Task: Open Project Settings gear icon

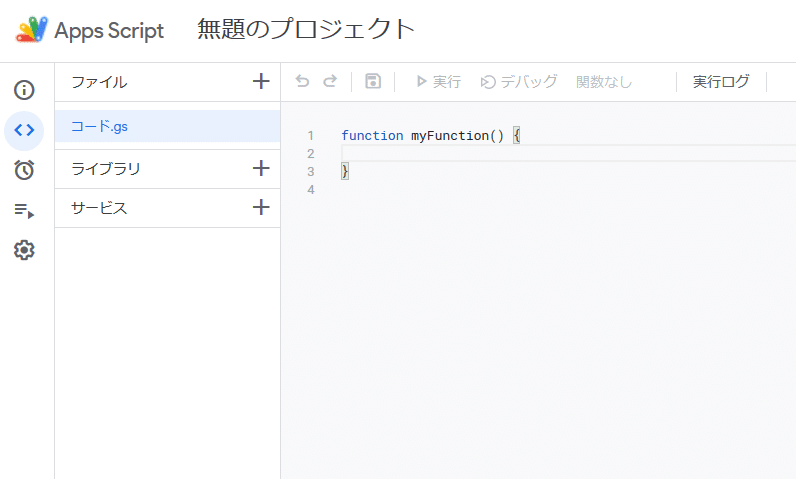Action: tap(24, 250)
